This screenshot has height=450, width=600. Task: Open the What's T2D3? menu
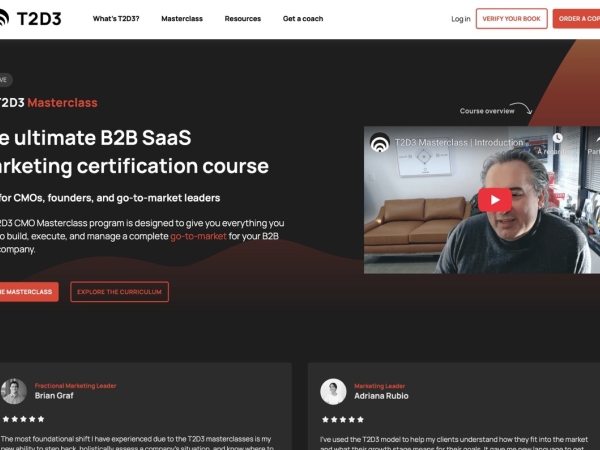(x=116, y=18)
